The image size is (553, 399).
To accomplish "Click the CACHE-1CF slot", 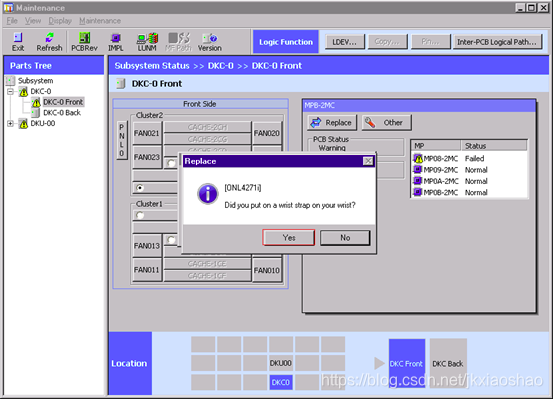I will 207,276.
